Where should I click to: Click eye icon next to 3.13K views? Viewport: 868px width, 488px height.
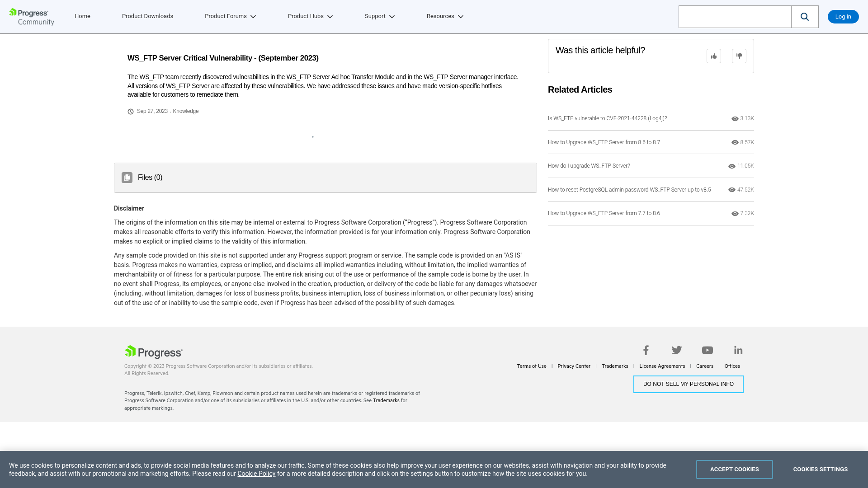735,119
